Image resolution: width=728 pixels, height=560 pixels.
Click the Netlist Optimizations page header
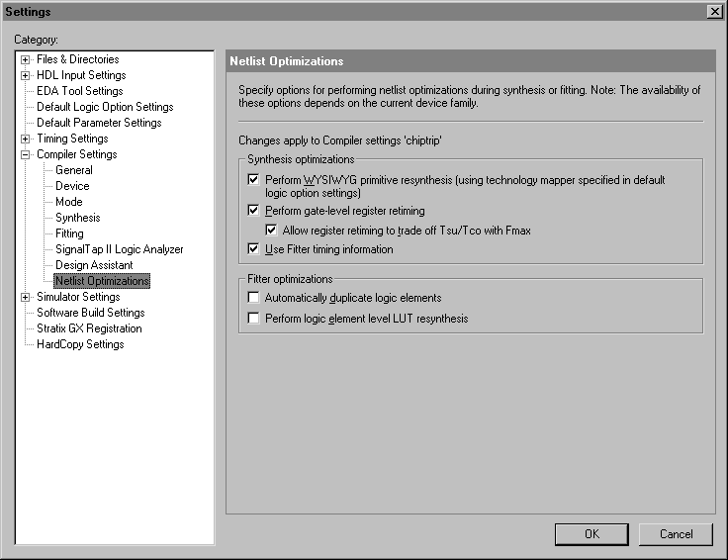471,60
